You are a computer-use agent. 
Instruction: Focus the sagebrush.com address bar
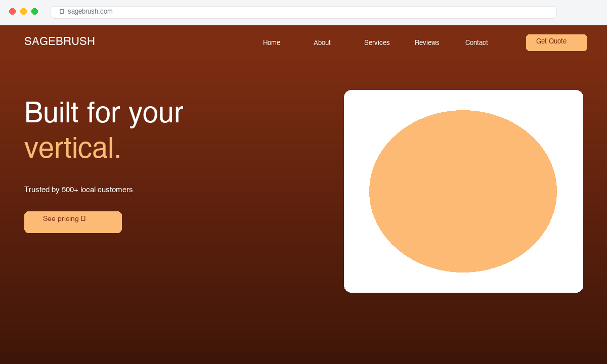pos(303,12)
